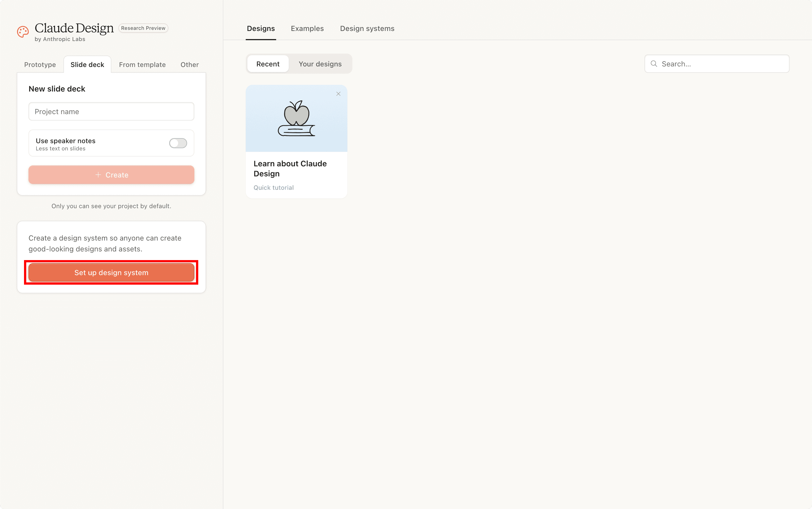Image resolution: width=812 pixels, height=509 pixels.
Task: Focus the Search designs field
Action: point(717,64)
